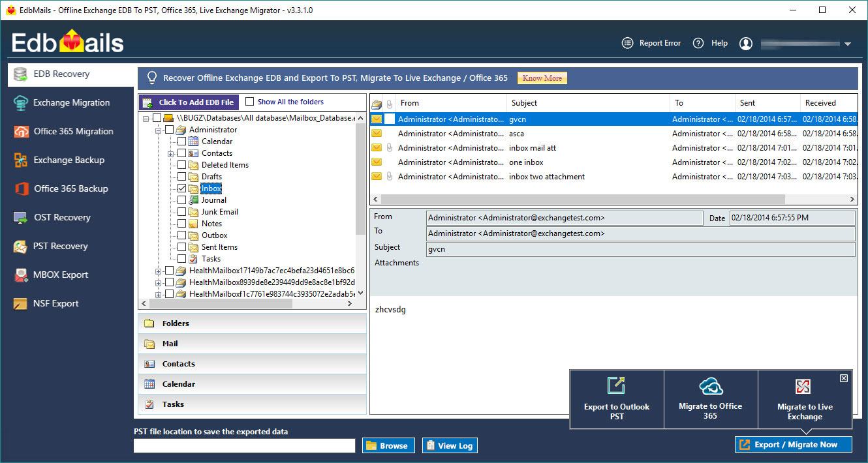The height and width of the screenshot is (463, 868).
Task: Click the user account profile icon
Action: [x=746, y=44]
